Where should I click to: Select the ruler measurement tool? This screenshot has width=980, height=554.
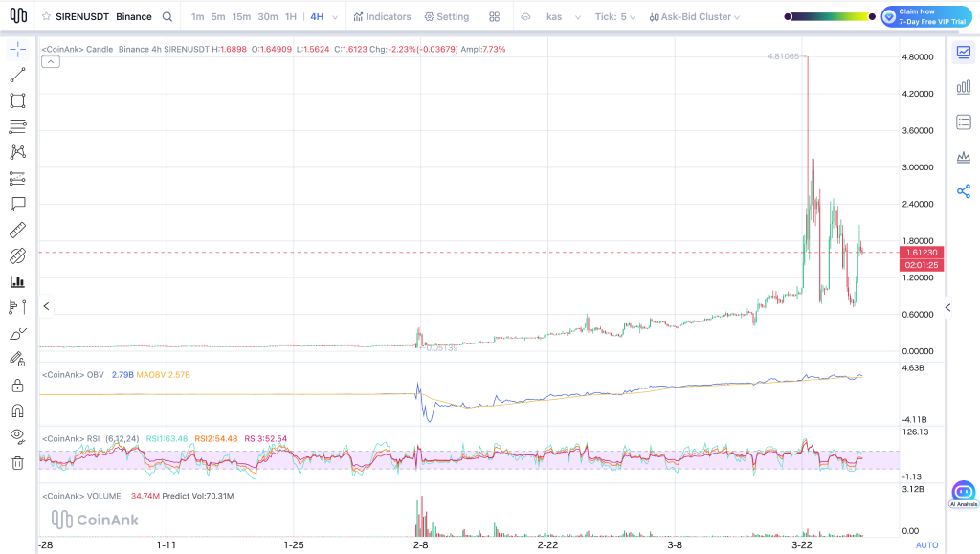point(15,230)
